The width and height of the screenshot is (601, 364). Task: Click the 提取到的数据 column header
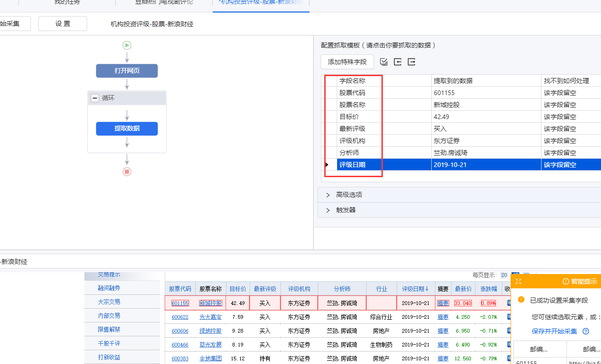(x=486, y=81)
